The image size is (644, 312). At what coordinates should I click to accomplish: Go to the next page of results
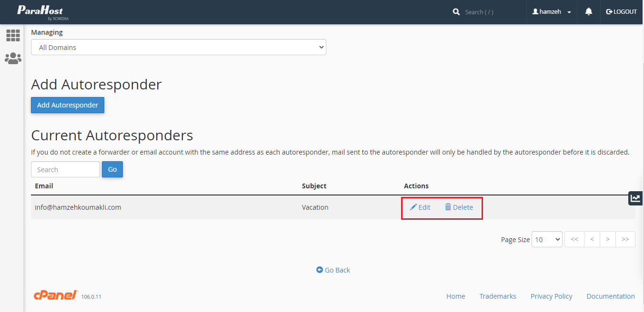coord(608,239)
